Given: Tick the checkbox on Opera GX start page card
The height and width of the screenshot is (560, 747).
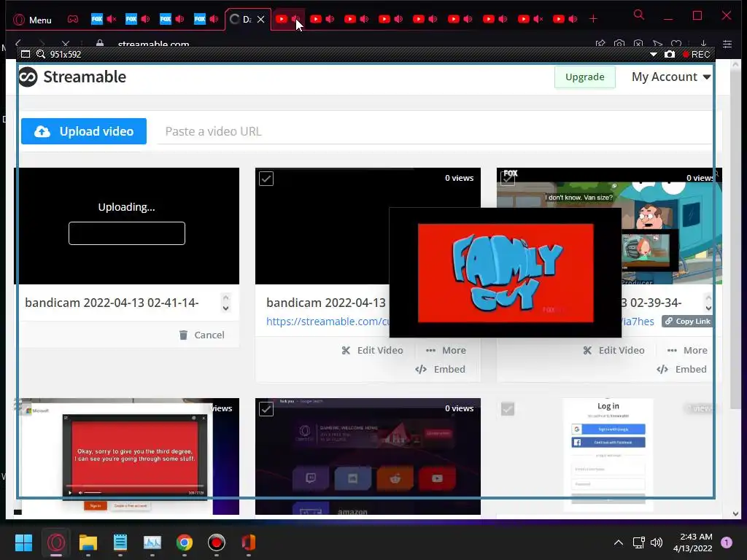Looking at the screenshot, I should pyautogui.click(x=266, y=409).
